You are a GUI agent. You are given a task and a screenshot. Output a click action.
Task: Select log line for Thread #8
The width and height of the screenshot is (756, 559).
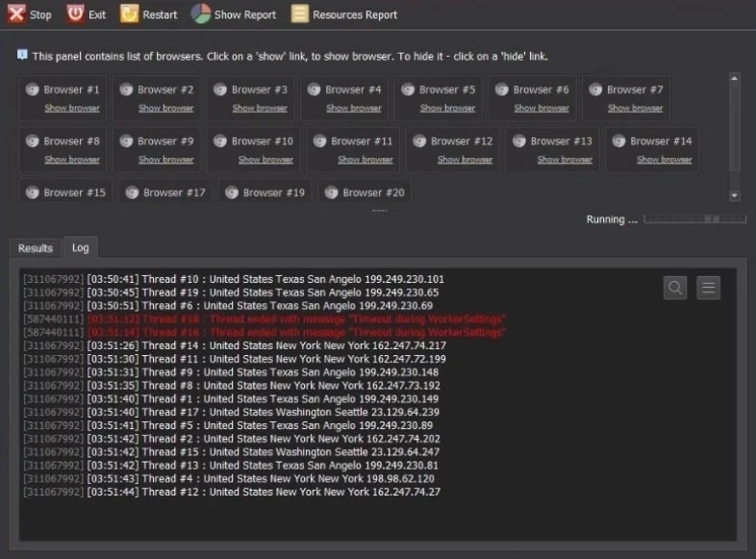pyautogui.click(x=232, y=386)
